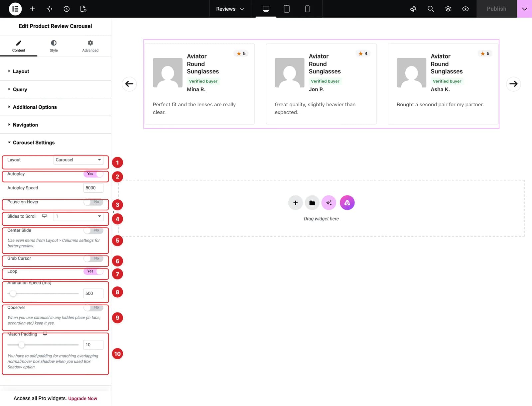Screen dimensions: 532x406
Task: Open the page settings document icon
Action: click(x=83, y=9)
